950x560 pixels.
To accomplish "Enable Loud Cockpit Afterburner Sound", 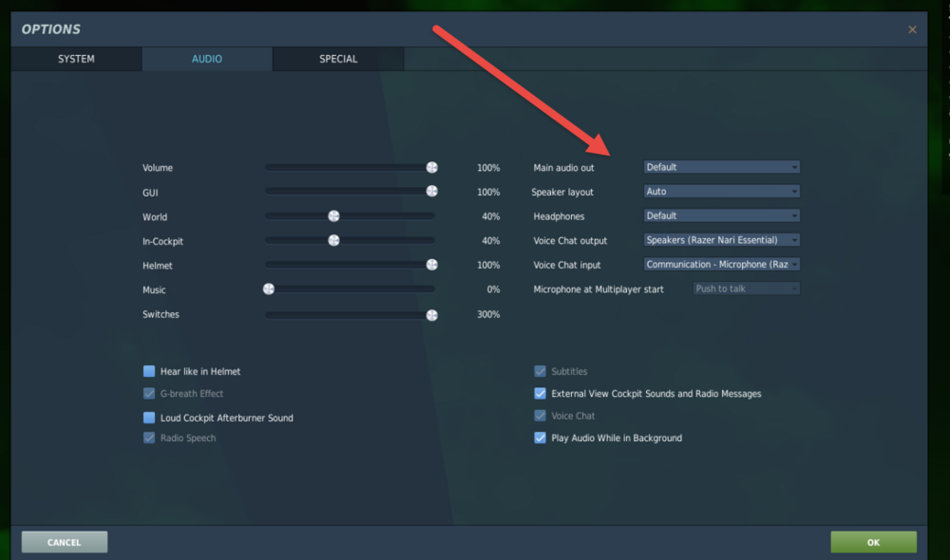I will 149,418.
